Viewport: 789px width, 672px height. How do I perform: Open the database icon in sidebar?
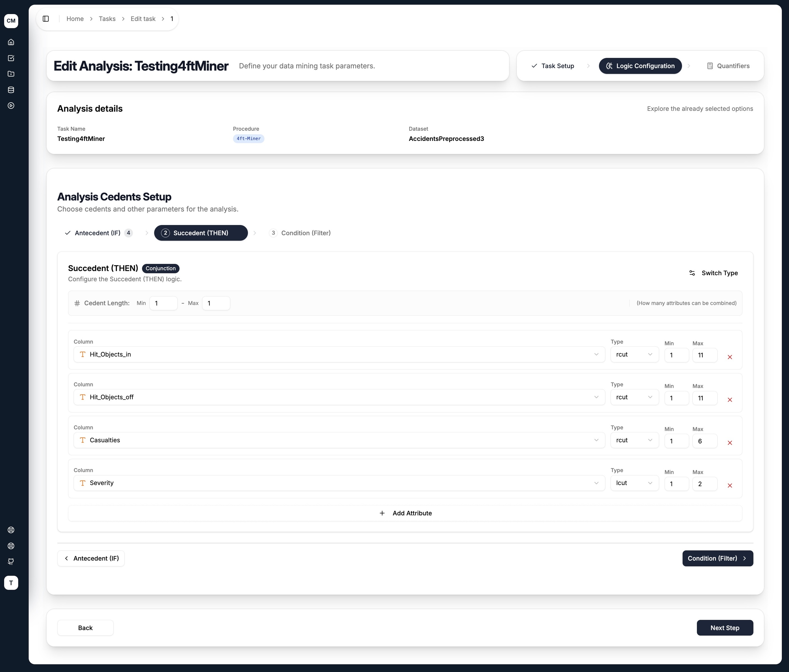(x=11, y=90)
